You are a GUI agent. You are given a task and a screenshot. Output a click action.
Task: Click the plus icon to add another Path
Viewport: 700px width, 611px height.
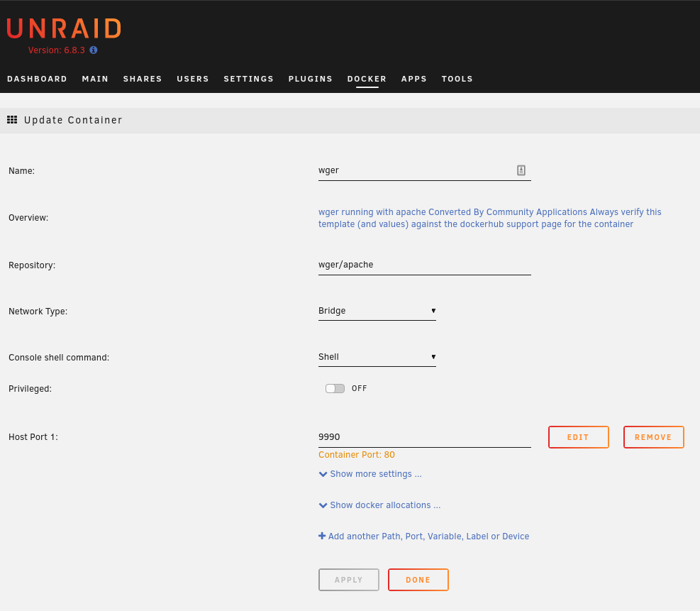pyautogui.click(x=322, y=536)
